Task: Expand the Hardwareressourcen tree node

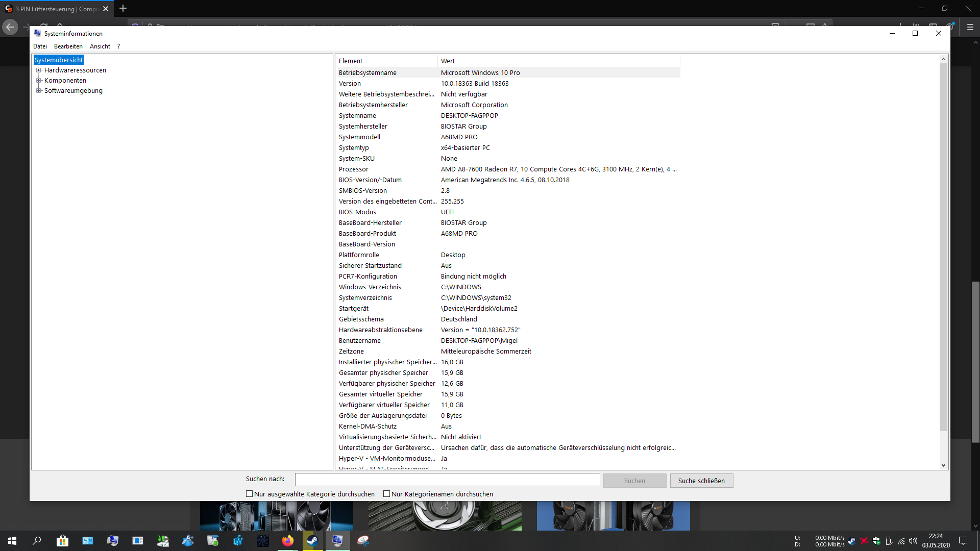Action: tap(38, 70)
